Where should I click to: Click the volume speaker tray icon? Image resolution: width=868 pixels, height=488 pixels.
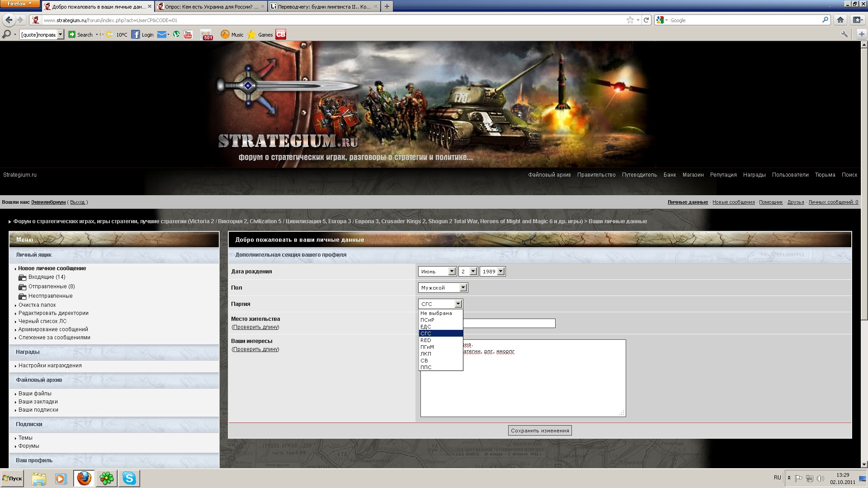821,478
